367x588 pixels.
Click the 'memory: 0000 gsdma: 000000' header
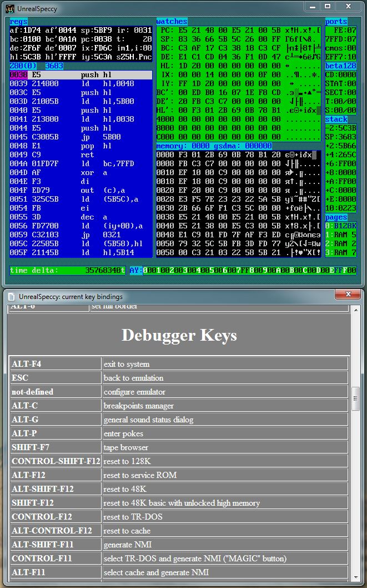point(214,146)
